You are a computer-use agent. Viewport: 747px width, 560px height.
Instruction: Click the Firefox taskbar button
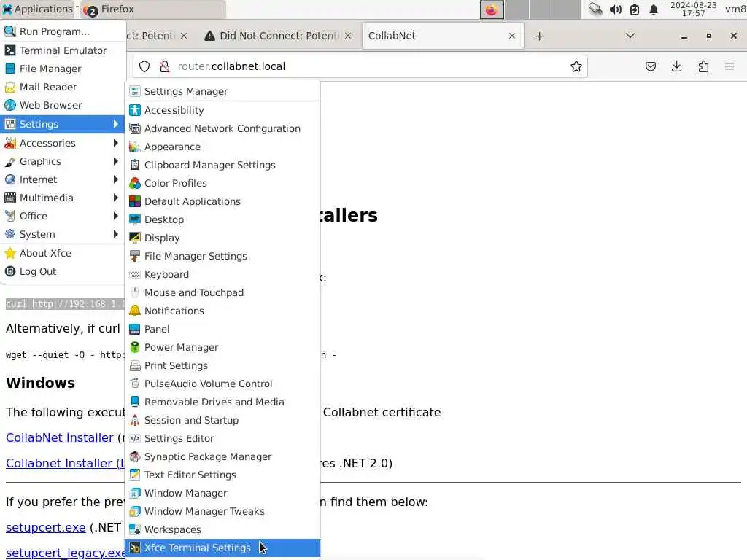(152, 9)
